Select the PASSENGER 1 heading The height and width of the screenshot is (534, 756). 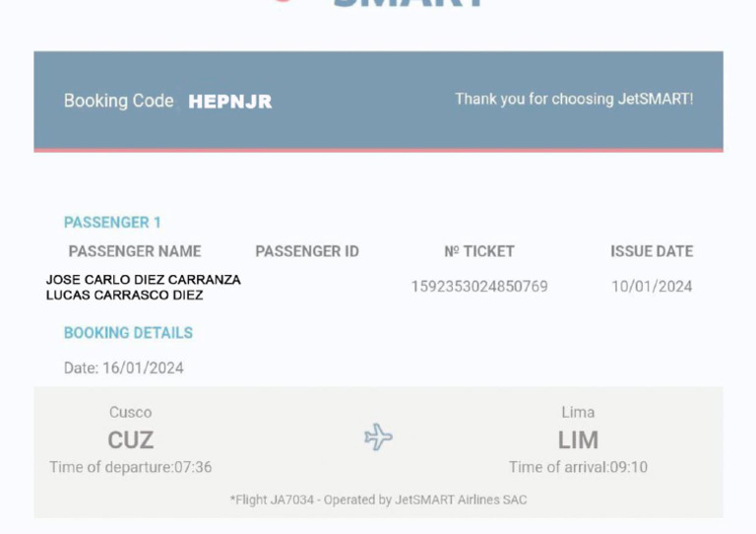[112, 223]
